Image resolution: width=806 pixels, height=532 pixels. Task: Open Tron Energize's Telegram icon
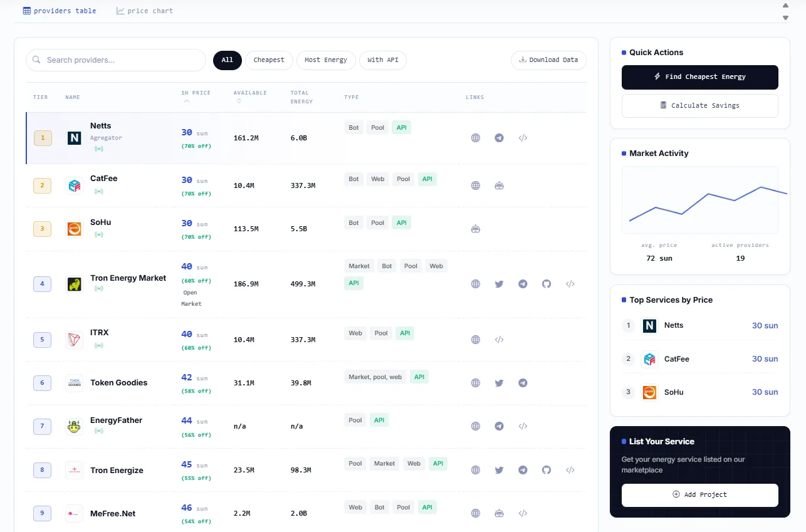(x=523, y=470)
